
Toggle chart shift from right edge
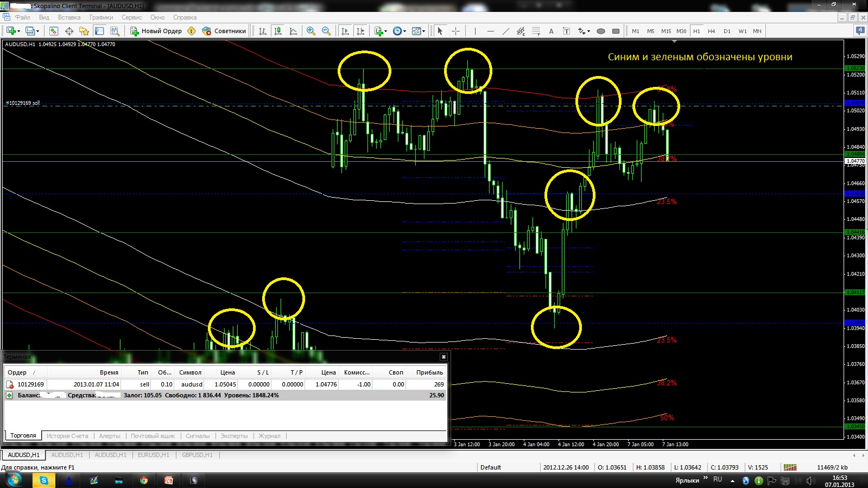tap(360, 31)
